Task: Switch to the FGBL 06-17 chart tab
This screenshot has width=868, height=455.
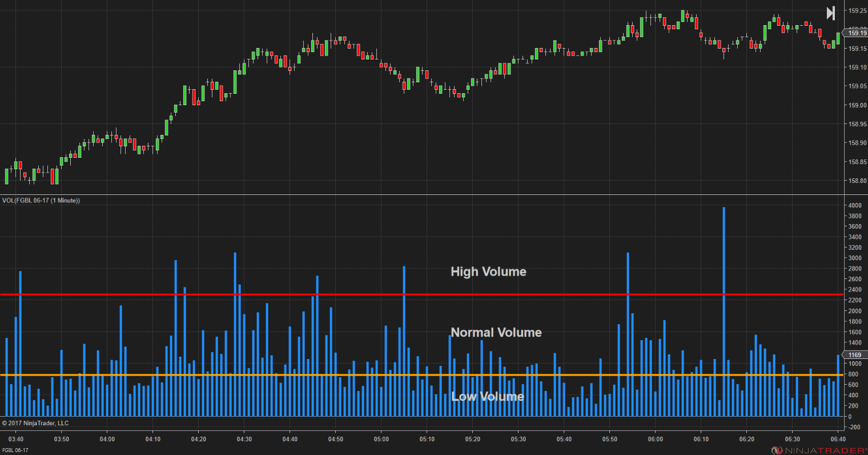Action: click(15, 450)
